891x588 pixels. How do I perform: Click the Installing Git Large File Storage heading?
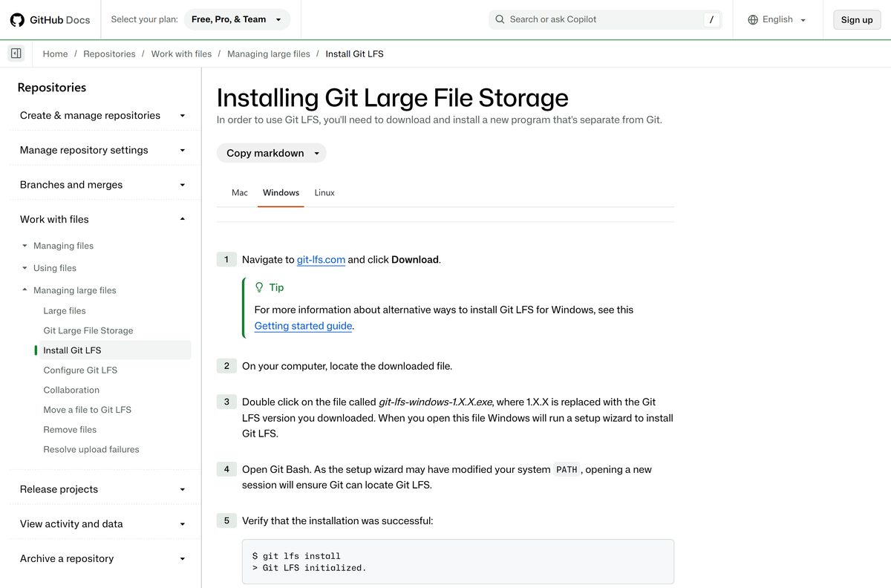coord(393,98)
